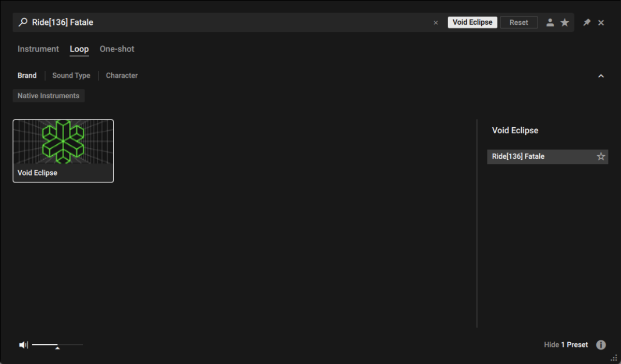Select the Ride[136] Fatale preset row
The width and height of the screenshot is (621, 364).
click(x=548, y=157)
